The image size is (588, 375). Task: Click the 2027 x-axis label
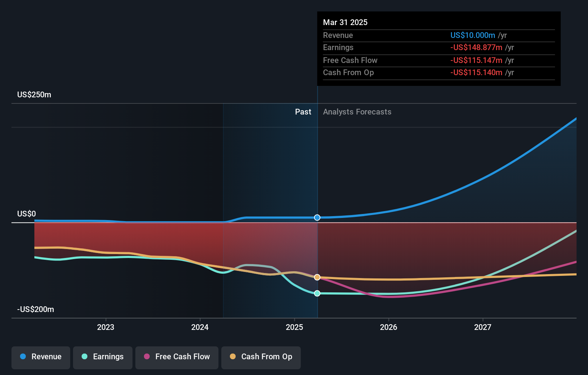click(483, 327)
